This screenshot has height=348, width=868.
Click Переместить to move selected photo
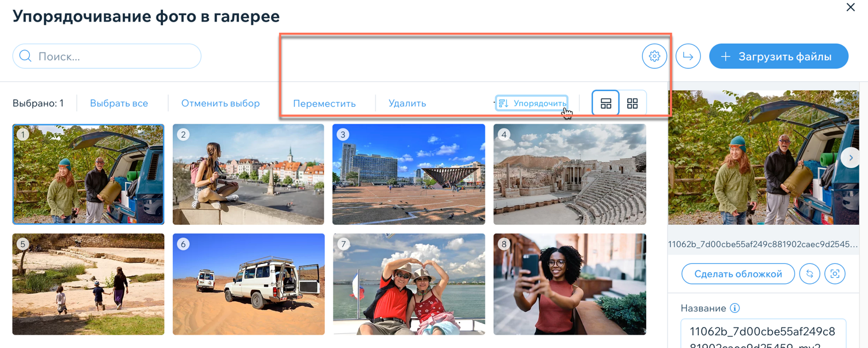point(324,103)
